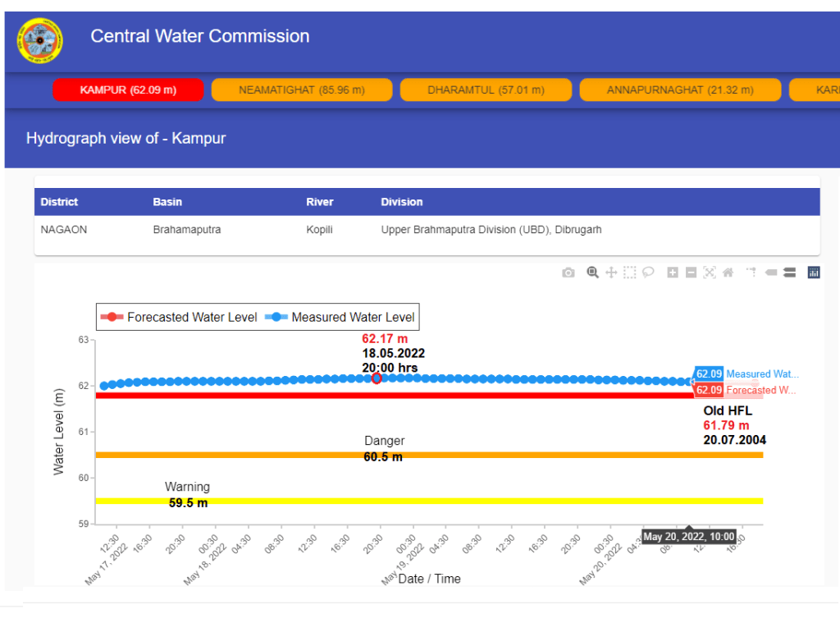Image resolution: width=840 pixels, height=623 pixels.
Task: Zoom in with the plus icon
Action: [x=673, y=273]
